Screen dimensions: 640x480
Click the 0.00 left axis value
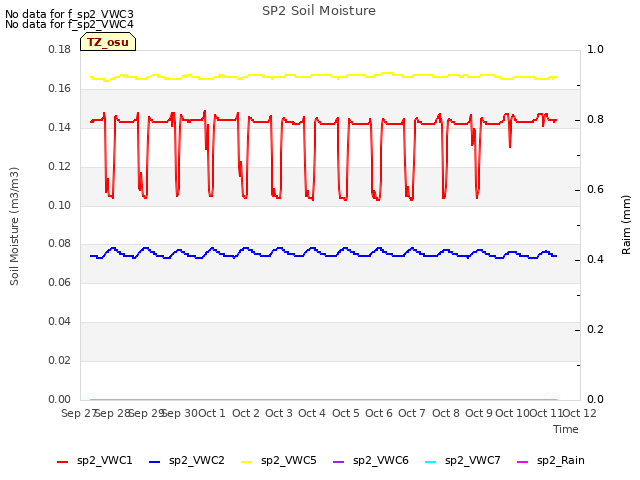point(60,400)
